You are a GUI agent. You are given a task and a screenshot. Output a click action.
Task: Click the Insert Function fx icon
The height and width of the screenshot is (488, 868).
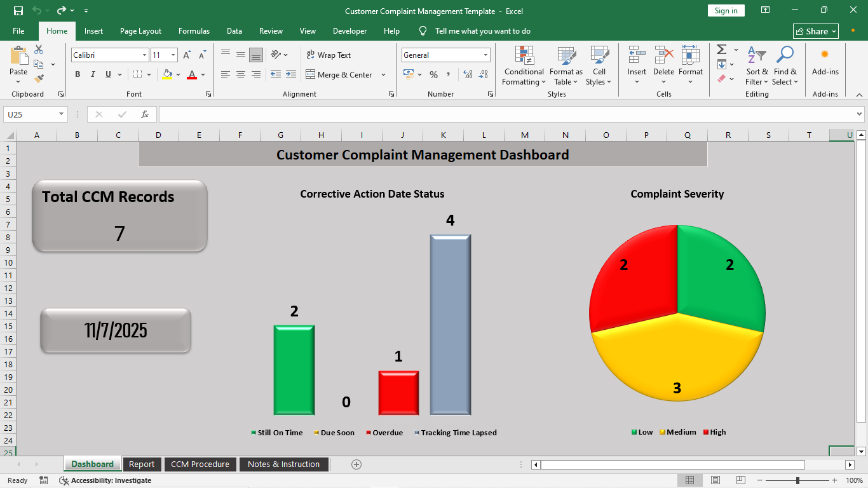click(145, 114)
